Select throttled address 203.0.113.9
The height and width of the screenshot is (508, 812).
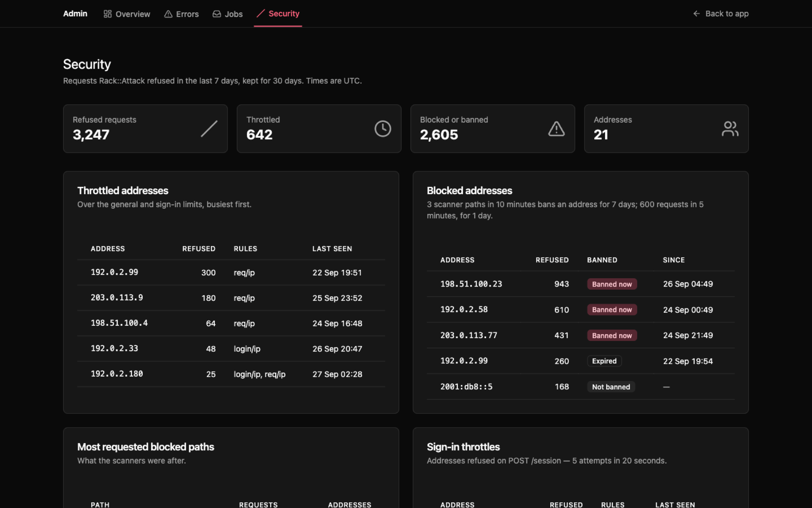117,298
